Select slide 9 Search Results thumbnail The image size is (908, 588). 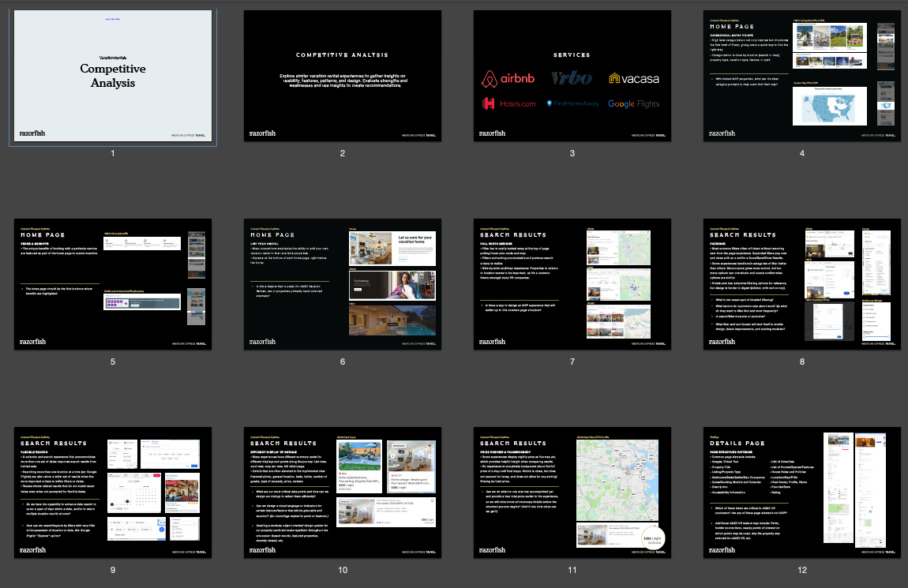tap(113, 492)
